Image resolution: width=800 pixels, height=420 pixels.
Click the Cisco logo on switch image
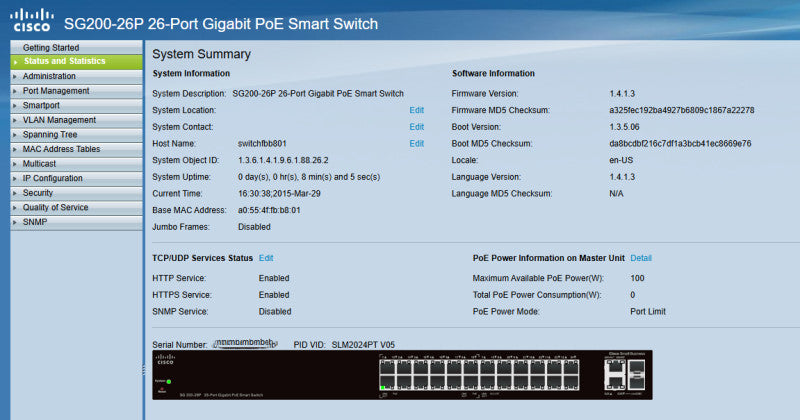pos(165,359)
